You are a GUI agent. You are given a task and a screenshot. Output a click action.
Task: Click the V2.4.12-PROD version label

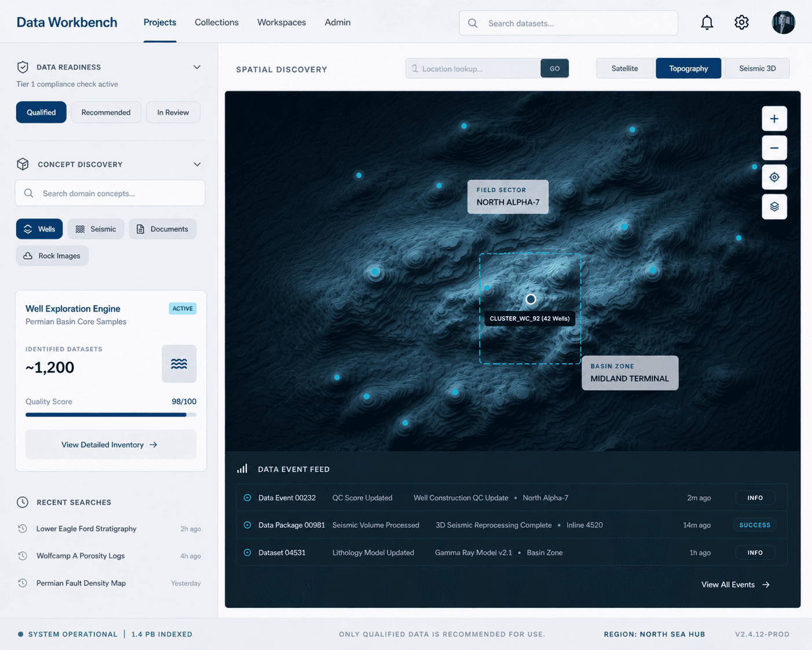pos(762,634)
